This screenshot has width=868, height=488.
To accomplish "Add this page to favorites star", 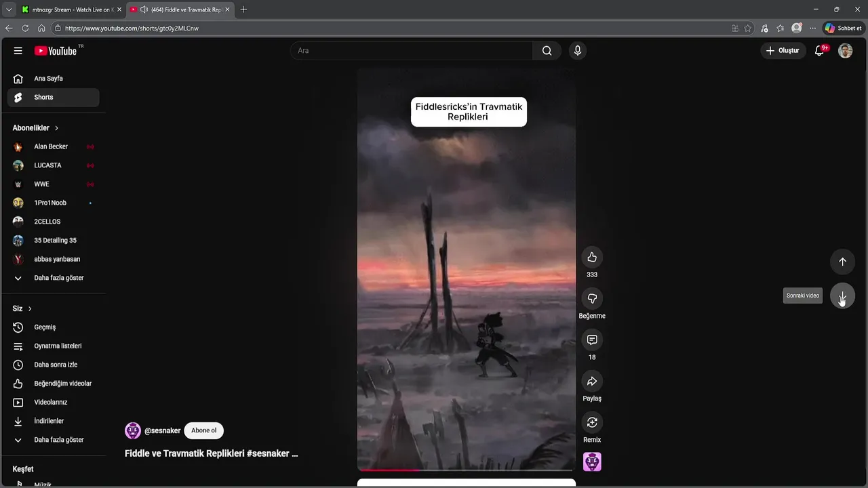I will pos(748,28).
